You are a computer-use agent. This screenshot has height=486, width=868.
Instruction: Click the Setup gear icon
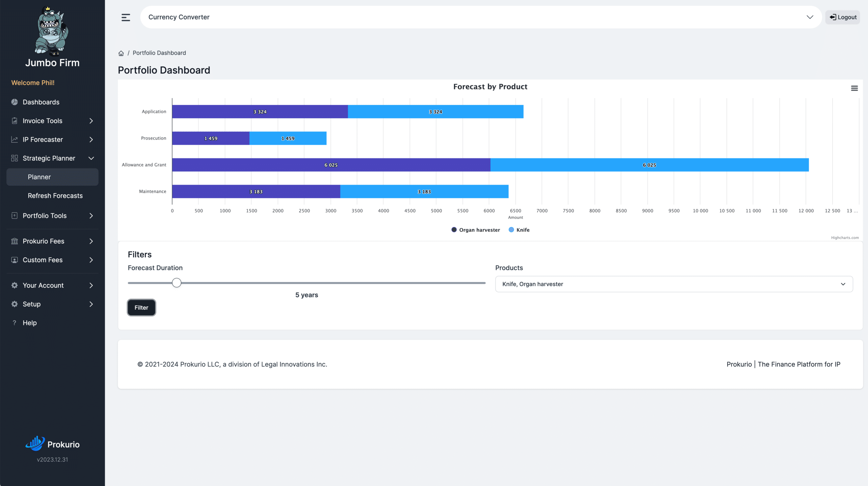pos(14,304)
